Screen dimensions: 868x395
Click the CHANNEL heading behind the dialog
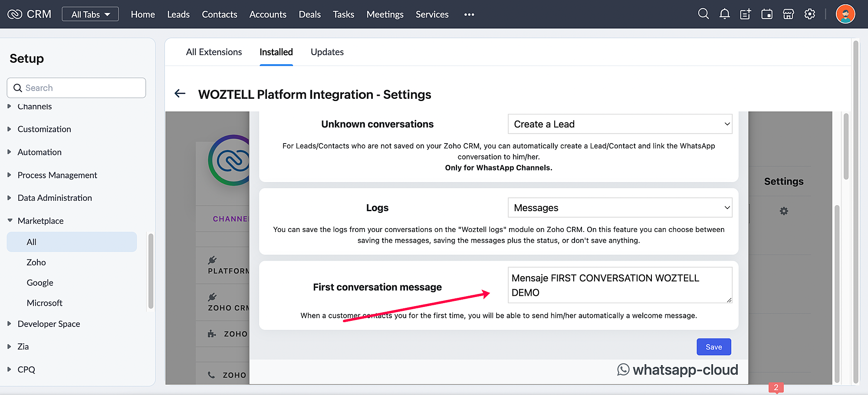(x=231, y=219)
